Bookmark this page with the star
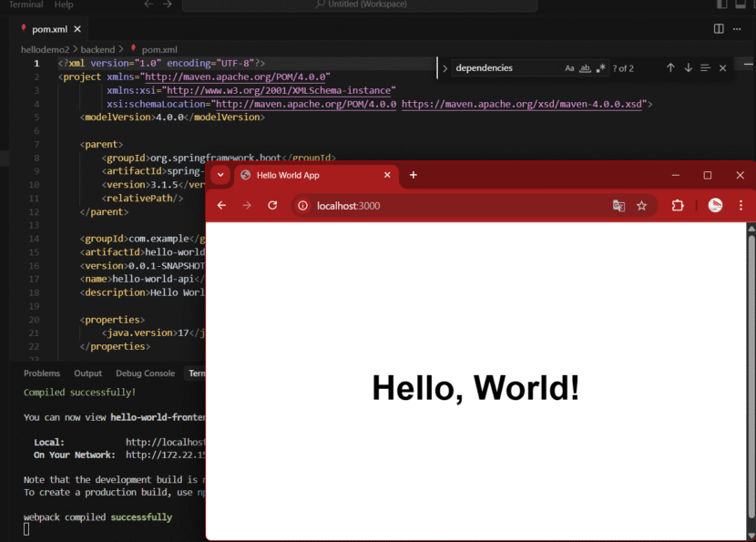 pyautogui.click(x=641, y=206)
